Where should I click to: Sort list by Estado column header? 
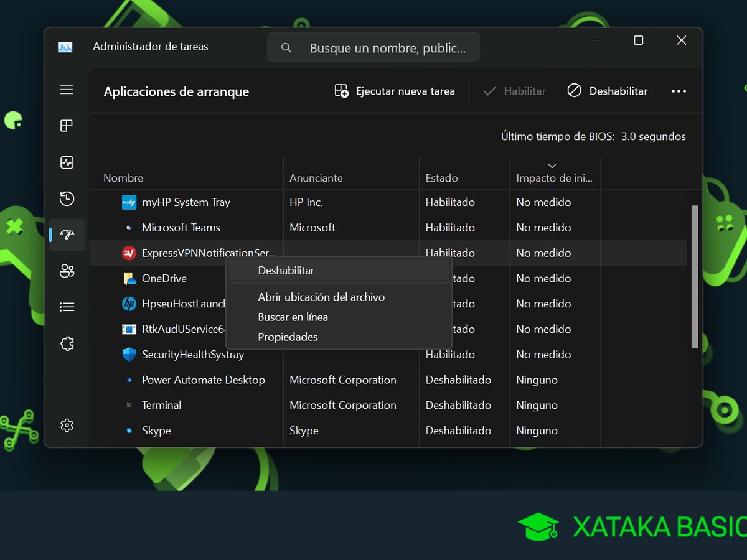(x=441, y=178)
